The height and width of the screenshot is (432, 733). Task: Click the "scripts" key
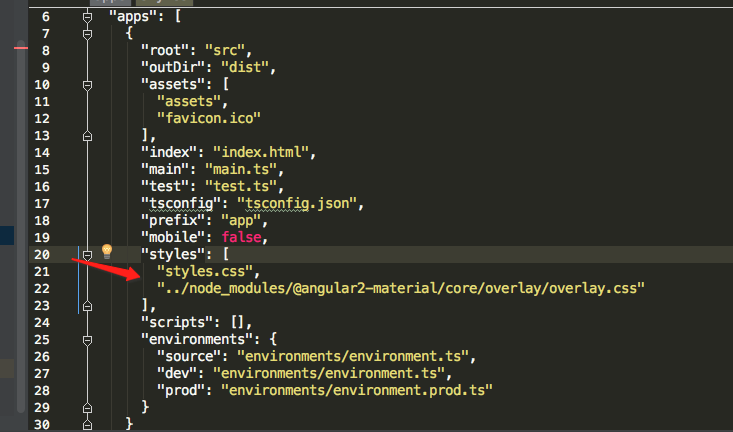click(x=177, y=322)
